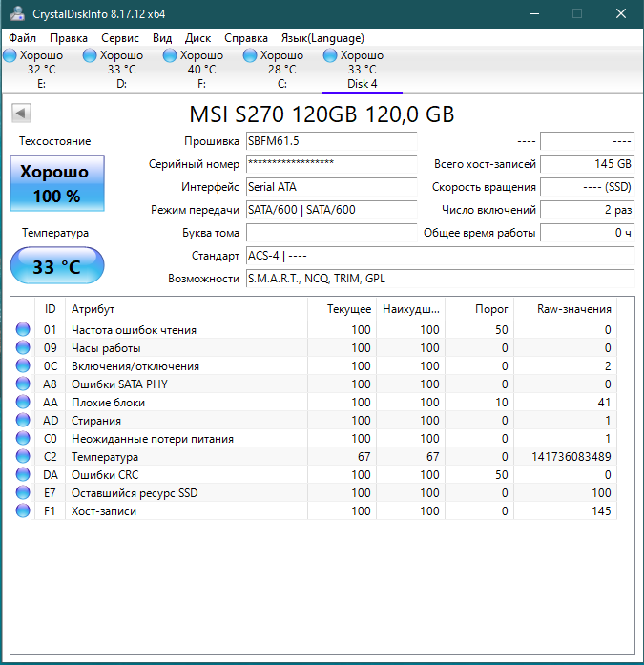The width and height of the screenshot is (644, 665).
Task: Click the Хорошо 100 % health status button
Action: [57, 183]
